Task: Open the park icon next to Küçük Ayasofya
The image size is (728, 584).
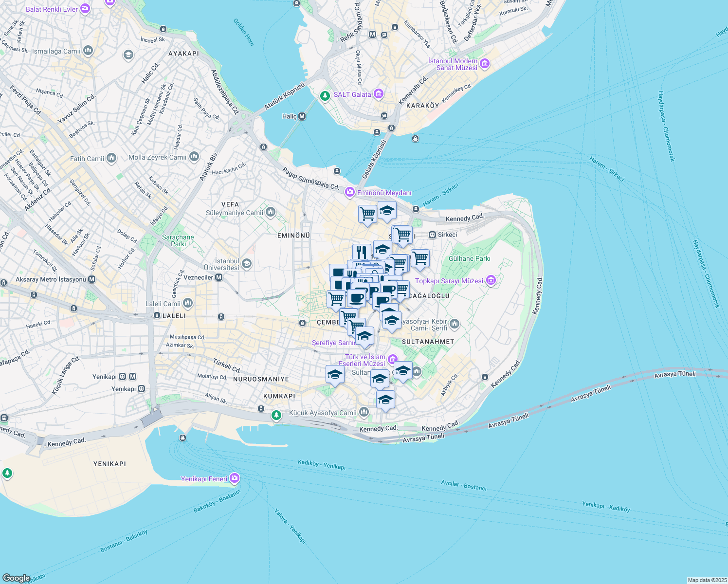Action: (x=276, y=415)
